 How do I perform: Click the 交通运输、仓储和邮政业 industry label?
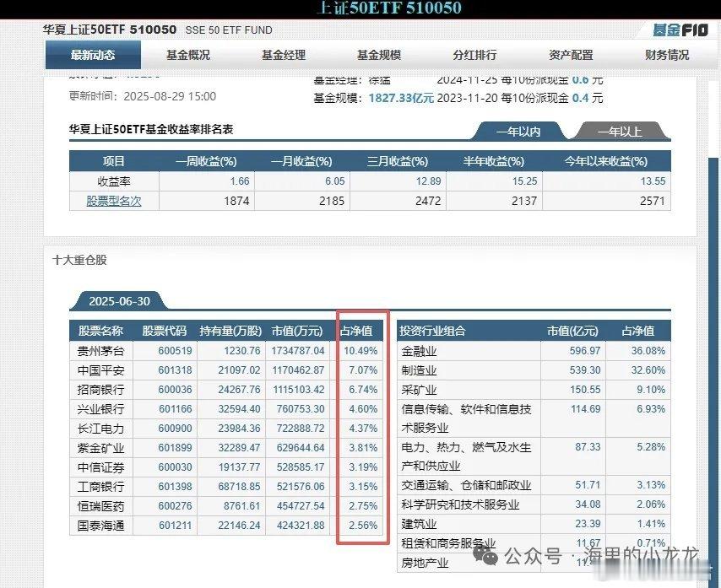466,485
